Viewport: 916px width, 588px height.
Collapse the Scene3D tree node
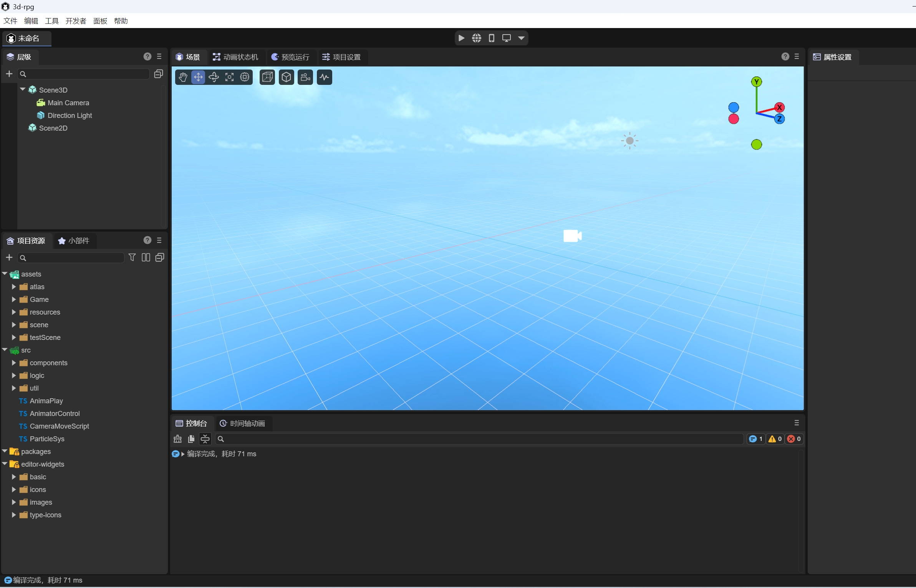coord(23,89)
